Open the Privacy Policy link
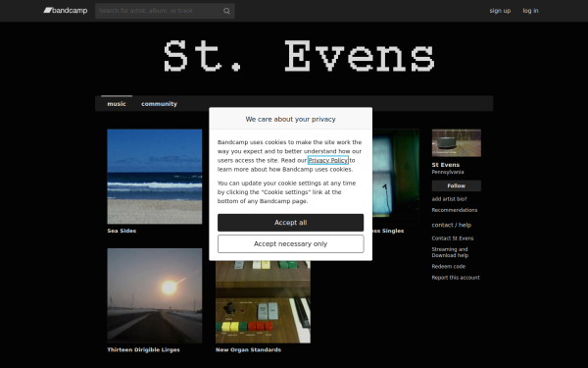Viewport: 588px width, 368px height. (x=328, y=160)
